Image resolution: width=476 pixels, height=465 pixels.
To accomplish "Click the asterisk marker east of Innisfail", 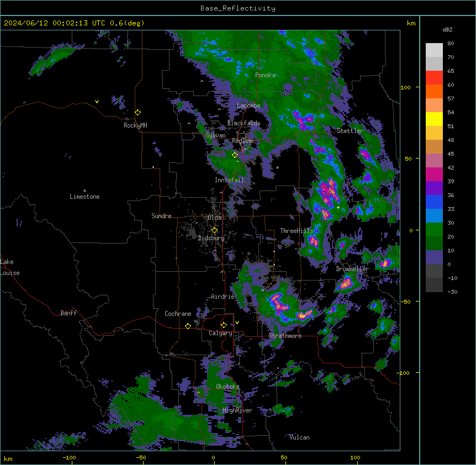I will point(277,168).
